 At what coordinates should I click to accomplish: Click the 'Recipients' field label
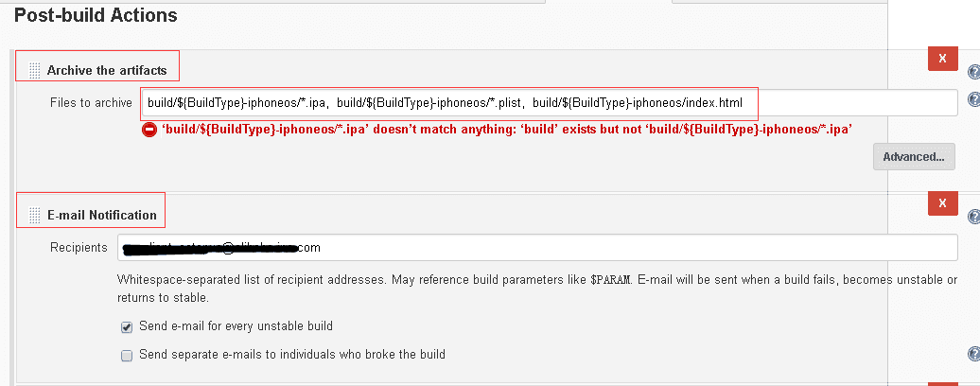tap(79, 248)
